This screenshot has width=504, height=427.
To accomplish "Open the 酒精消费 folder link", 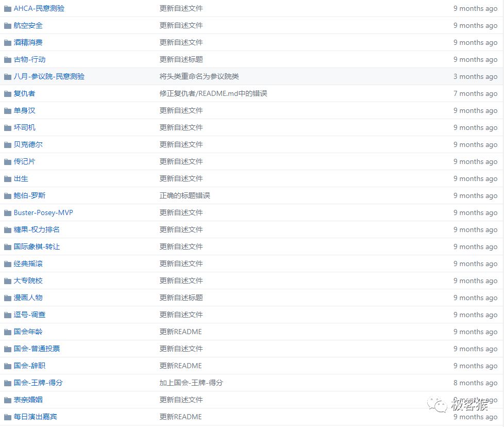I will pos(28,42).
